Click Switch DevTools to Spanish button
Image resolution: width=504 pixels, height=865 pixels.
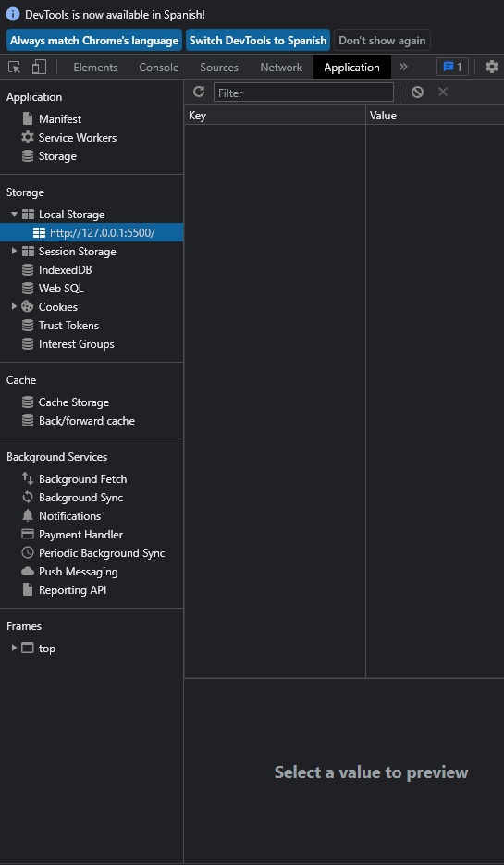pyautogui.click(x=258, y=41)
